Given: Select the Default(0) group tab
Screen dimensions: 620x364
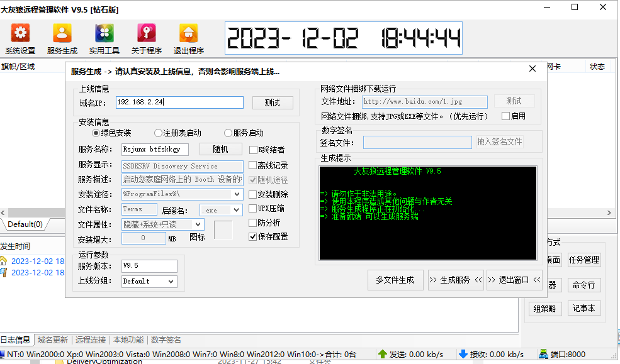Looking at the screenshot, I should tap(25, 224).
